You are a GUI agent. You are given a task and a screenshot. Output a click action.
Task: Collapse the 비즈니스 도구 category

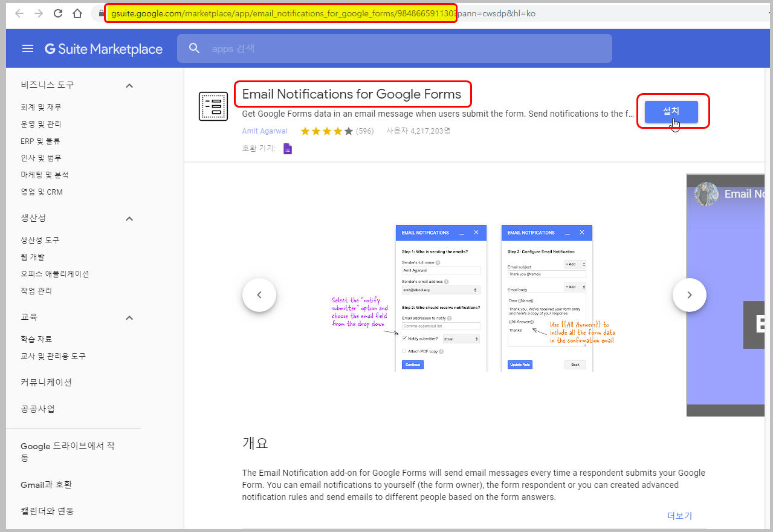tap(129, 86)
